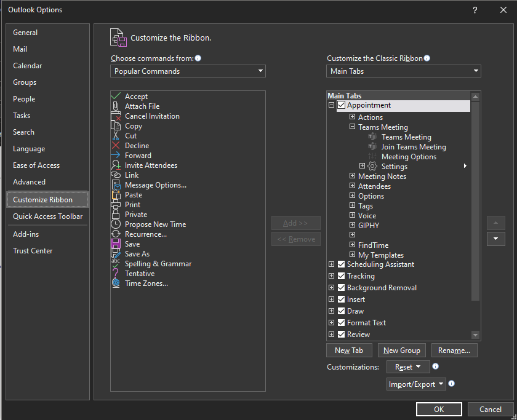Click the Settings gear icon in tree
The width and height of the screenshot is (517, 420).
point(372,166)
